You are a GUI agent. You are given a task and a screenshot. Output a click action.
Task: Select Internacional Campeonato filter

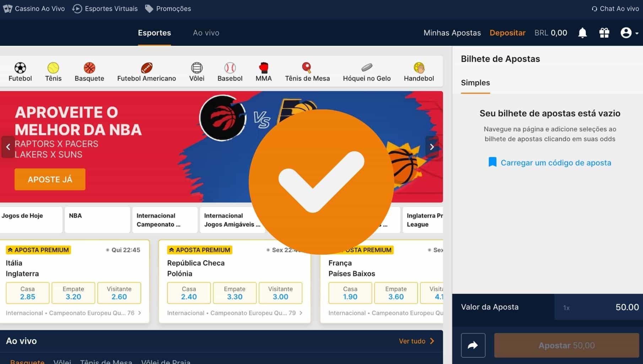(165, 220)
